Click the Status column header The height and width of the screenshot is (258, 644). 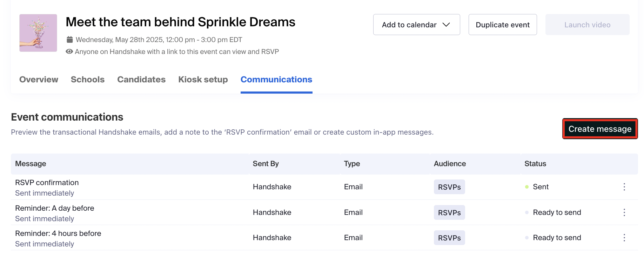535,164
